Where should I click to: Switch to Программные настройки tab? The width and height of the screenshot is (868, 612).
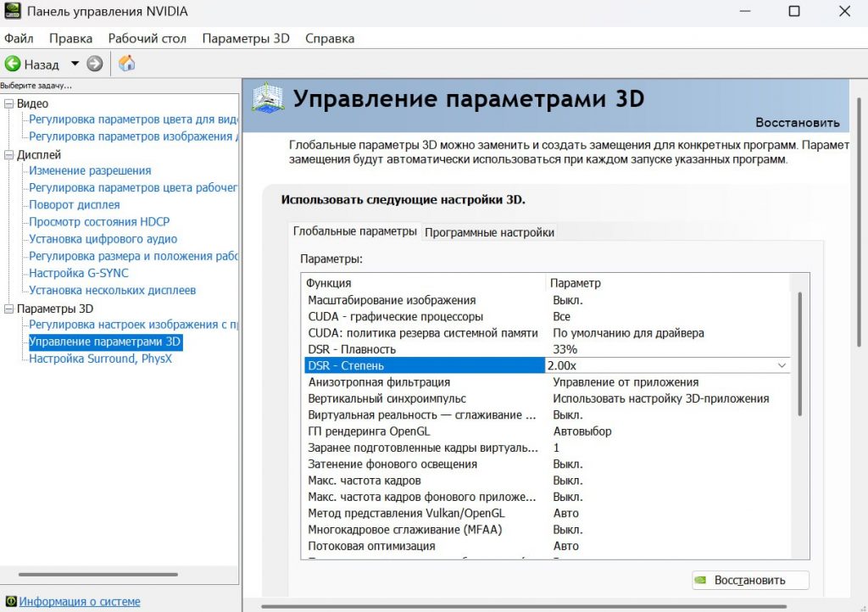tap(489, 232)
